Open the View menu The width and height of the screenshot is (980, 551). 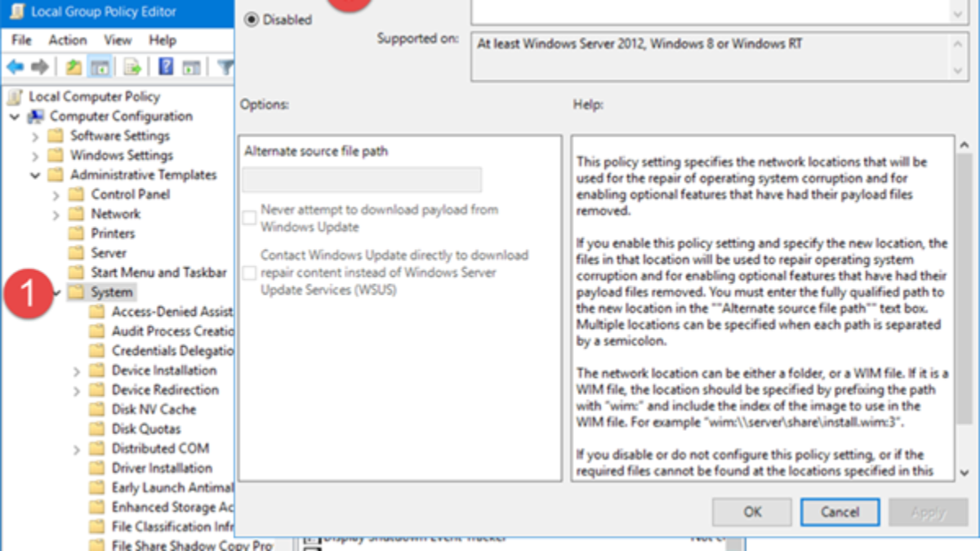118,40
